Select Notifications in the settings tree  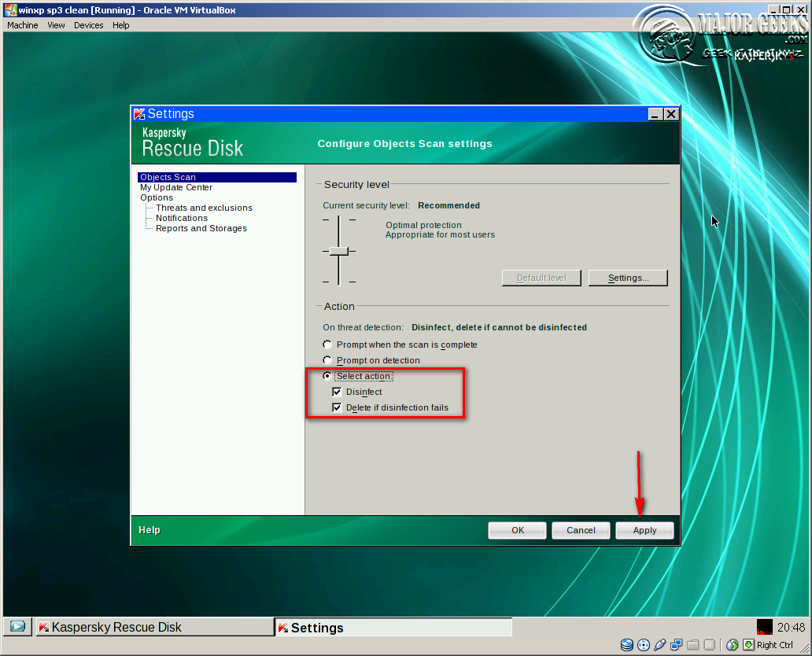(x=180, y=218)
